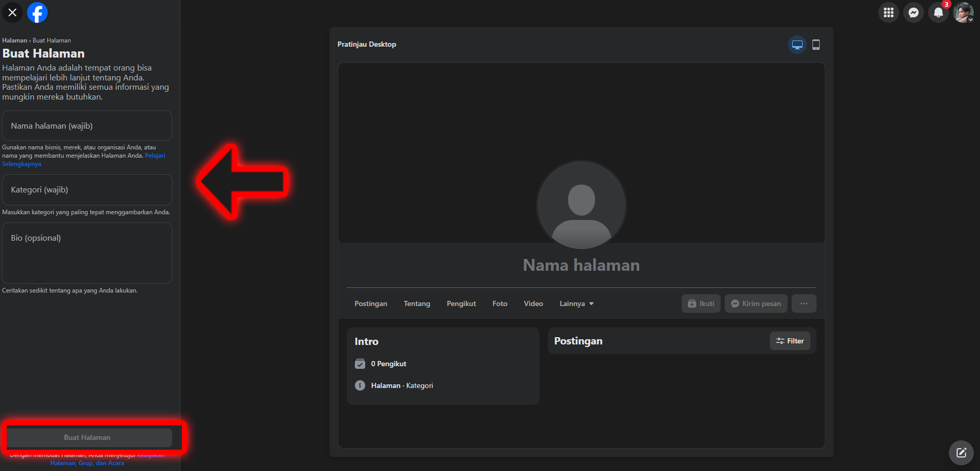
Task: Open the Filter for Postingan
Action: pos(789,341)
